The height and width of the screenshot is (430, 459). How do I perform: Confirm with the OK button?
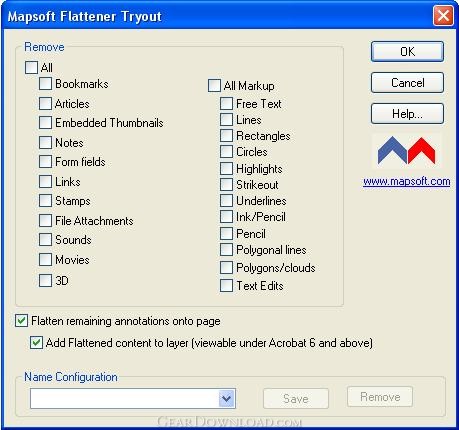tap(407, 51)
